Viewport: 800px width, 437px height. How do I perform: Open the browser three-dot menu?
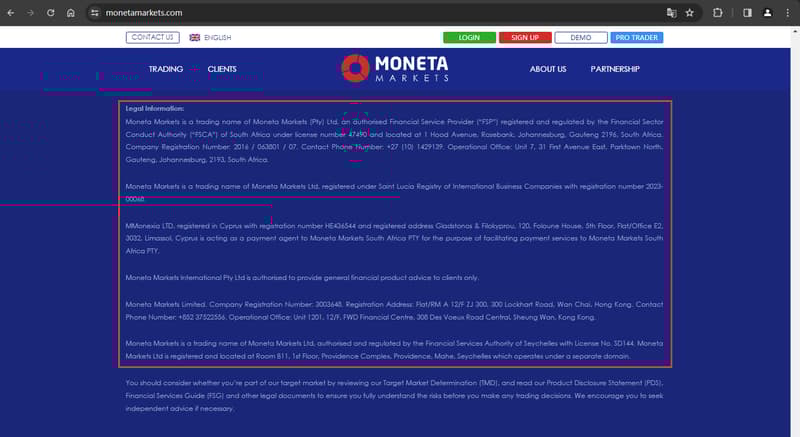(x=788, y=13)
